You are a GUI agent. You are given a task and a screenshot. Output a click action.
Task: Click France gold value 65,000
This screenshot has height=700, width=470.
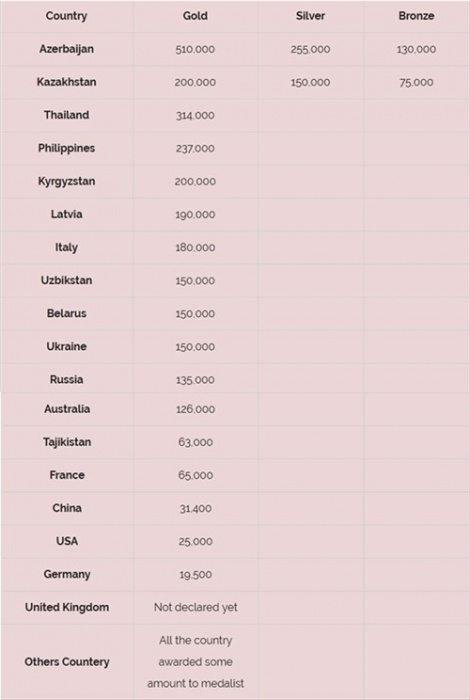[x=195, y=475]
